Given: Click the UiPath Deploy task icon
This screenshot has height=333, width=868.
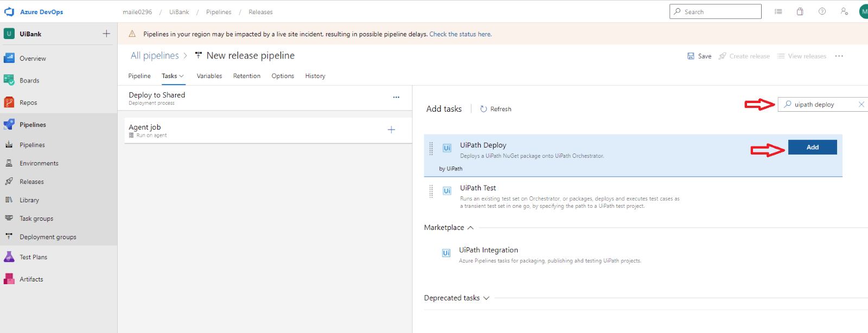Looking at the screenshot, I should pos(447,148).
